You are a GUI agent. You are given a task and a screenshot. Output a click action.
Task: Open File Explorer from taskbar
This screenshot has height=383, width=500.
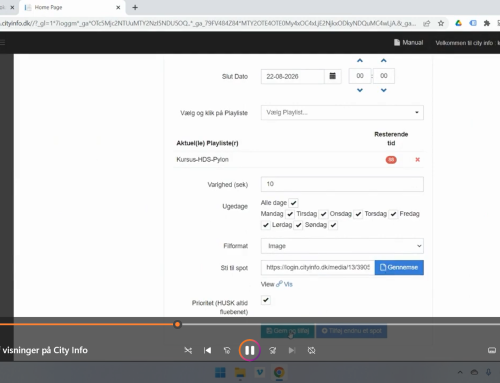(x=240, y=372)
